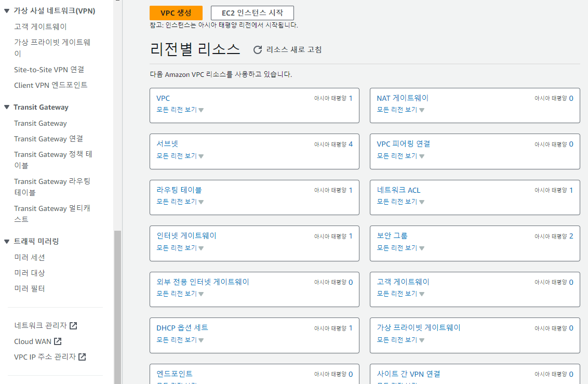Open the 서브넷 resource link
This screenshot has height=384, width=588.
[x=167, y=143]
